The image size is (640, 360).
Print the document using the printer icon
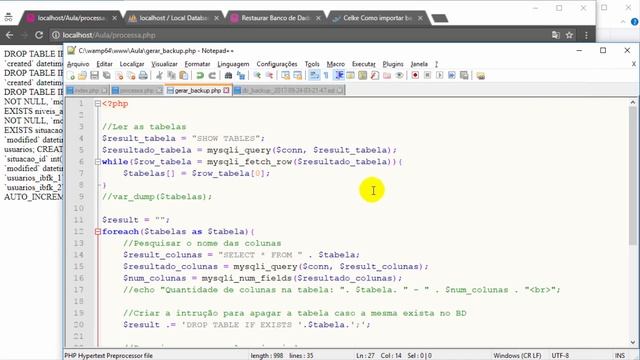(x=143, y=76)
